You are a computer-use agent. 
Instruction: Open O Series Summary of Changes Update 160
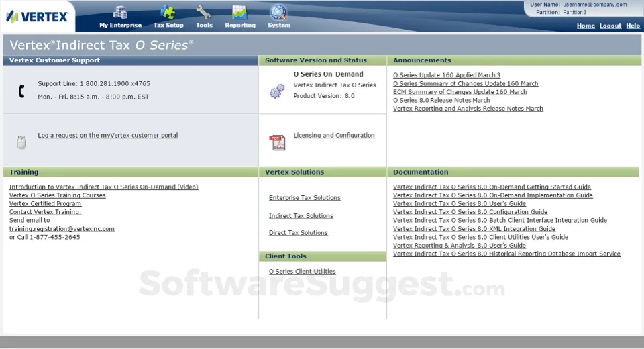[466, 83]
